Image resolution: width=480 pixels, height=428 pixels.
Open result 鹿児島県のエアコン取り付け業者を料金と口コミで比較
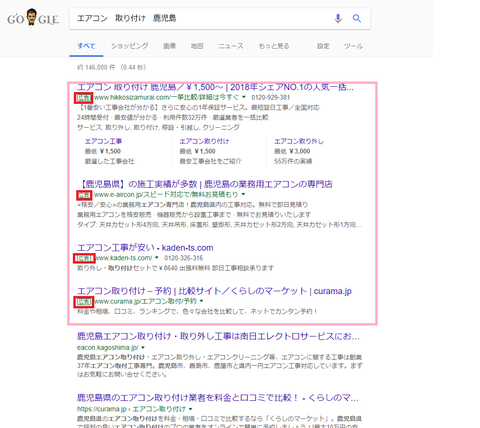tap(218, 398)
